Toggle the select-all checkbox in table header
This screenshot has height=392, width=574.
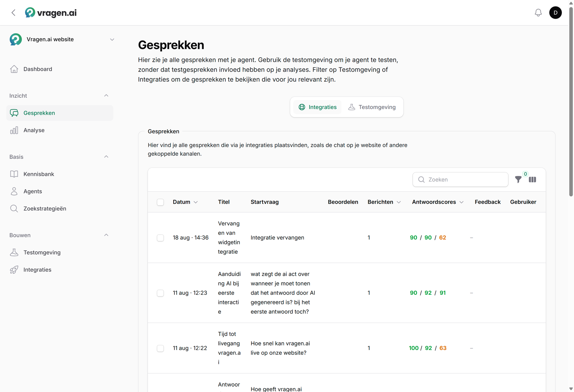[x=160, y=202]
